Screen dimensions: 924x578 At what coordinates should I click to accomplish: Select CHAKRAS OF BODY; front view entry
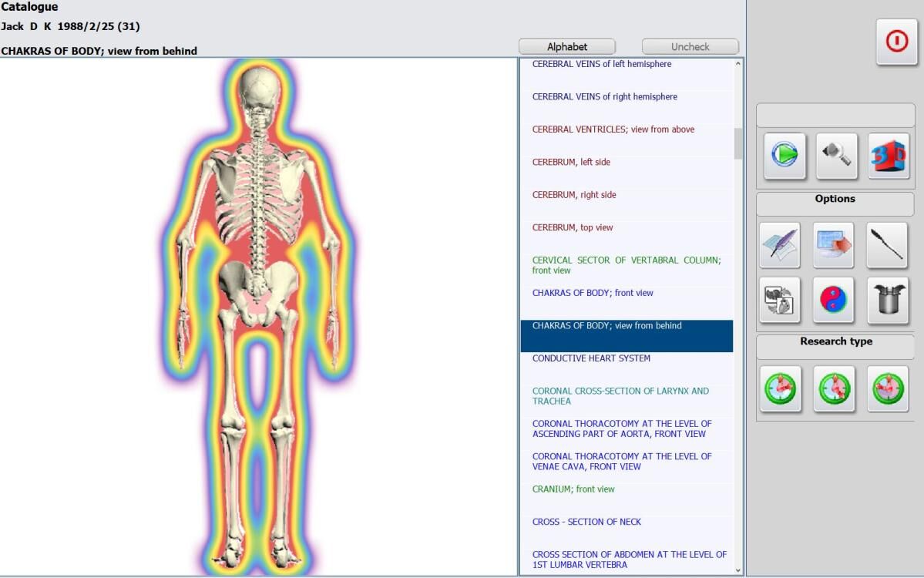[x=593, y=293]
